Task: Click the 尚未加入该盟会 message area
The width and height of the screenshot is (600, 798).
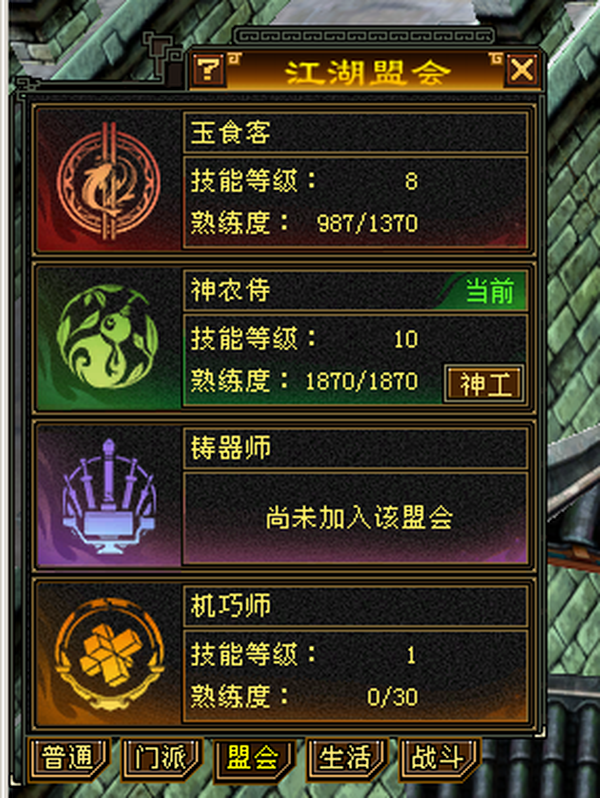Action: [x=355, y=518]
